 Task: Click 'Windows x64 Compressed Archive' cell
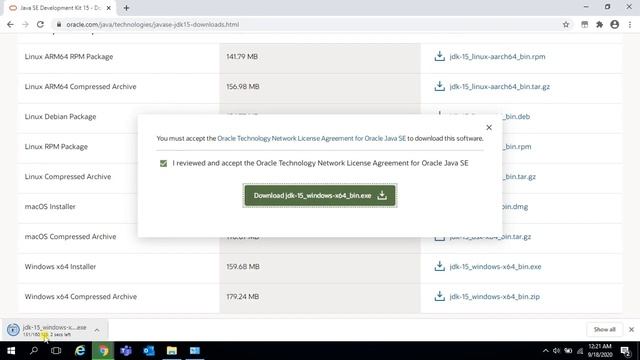click(x=118, y=297)
